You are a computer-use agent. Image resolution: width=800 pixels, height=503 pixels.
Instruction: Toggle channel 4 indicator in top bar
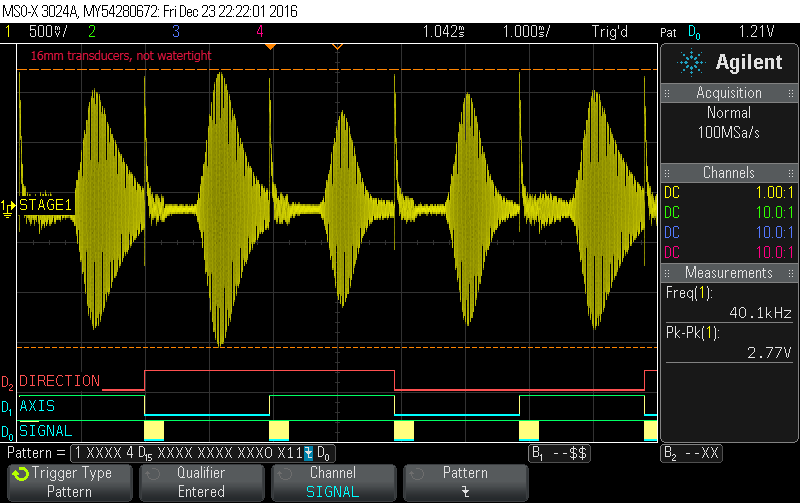[x=260, y=31]
